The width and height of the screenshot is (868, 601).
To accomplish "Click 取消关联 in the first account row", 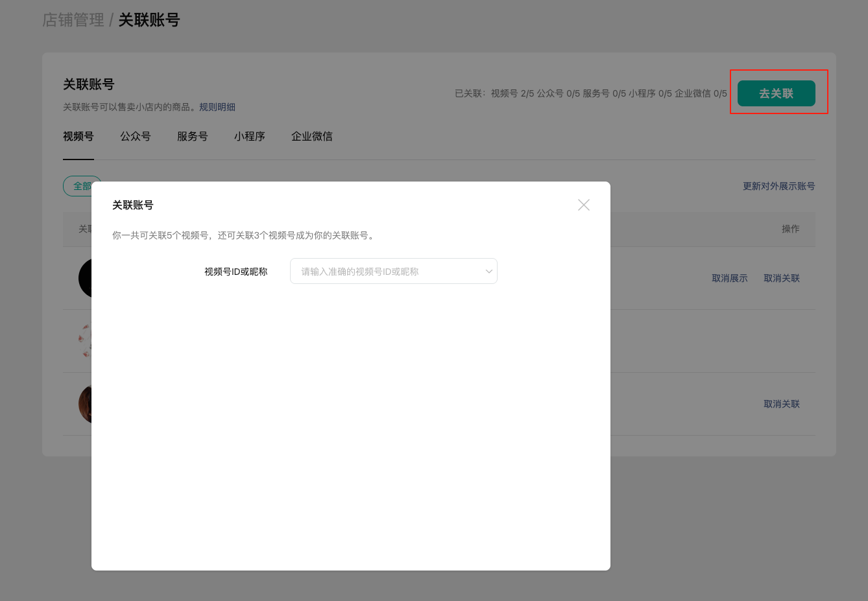I will 781,278.
